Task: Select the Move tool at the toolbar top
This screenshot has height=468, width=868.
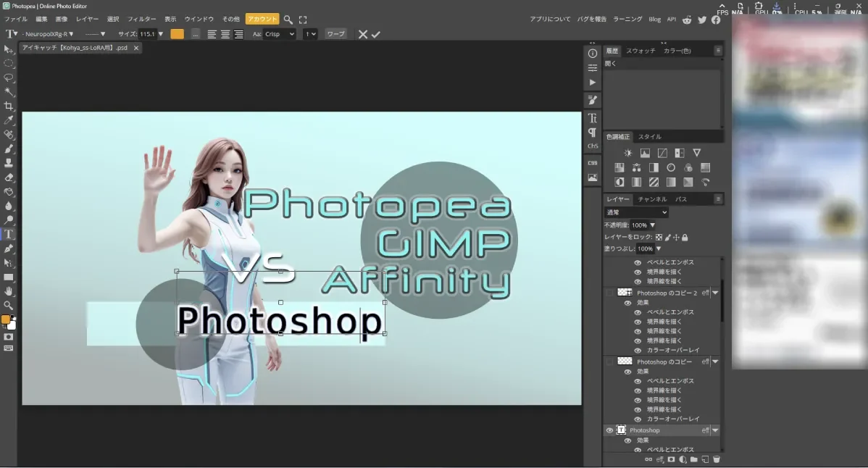Action: pyautogui.click(x=9, y=49)
